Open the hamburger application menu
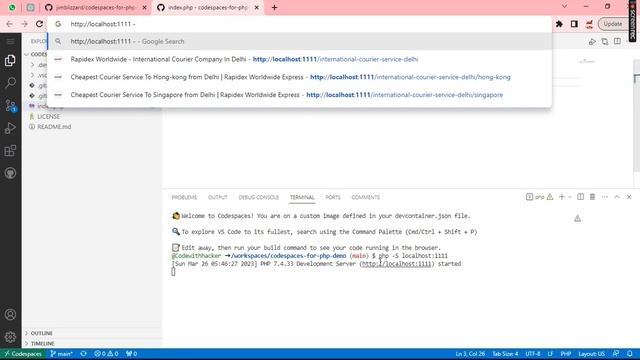Image resolution: width=640 pixels, height=360 pixels. (10, 42)
